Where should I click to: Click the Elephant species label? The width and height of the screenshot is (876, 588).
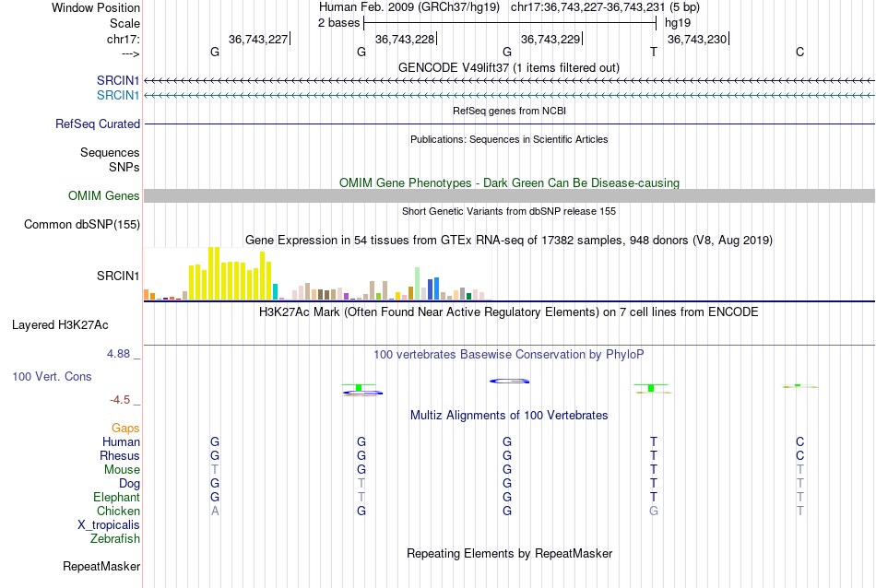point(116,497)
